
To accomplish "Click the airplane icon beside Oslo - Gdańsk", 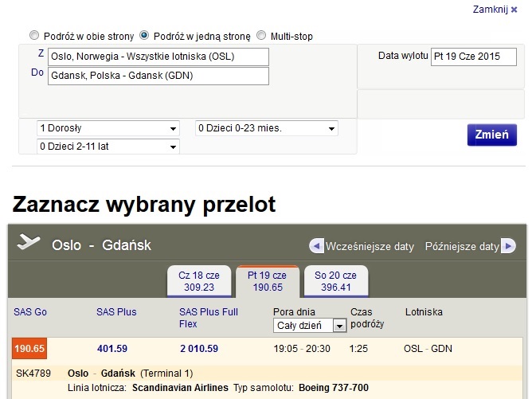I will 29,241.
